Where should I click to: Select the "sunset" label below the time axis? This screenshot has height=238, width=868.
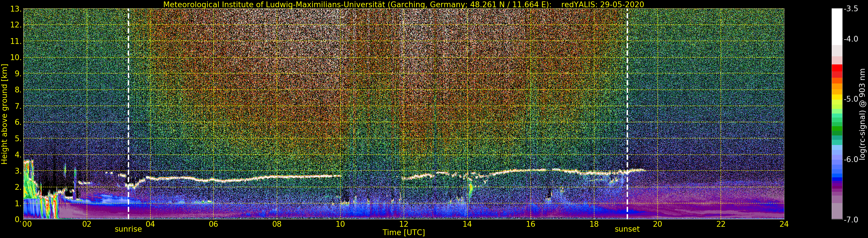coord(627,229)
